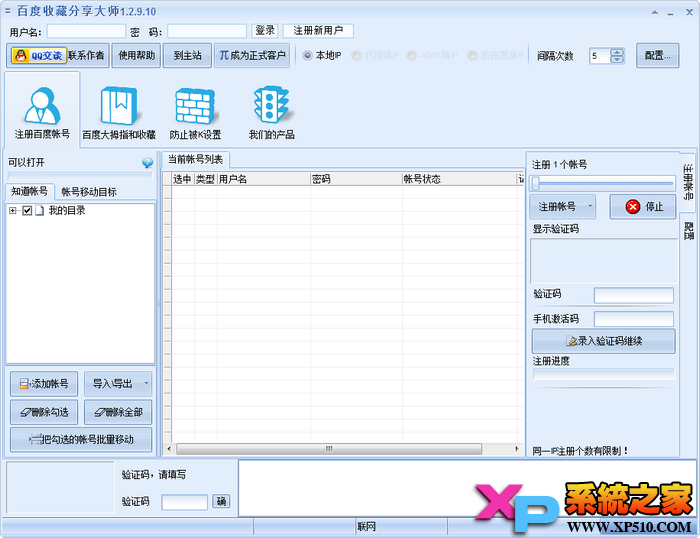Click the 注册进度 progress bar
Image resolution: width=700 pixels, height=538 pixels.
pyautogui.click(x=604, y=374)
